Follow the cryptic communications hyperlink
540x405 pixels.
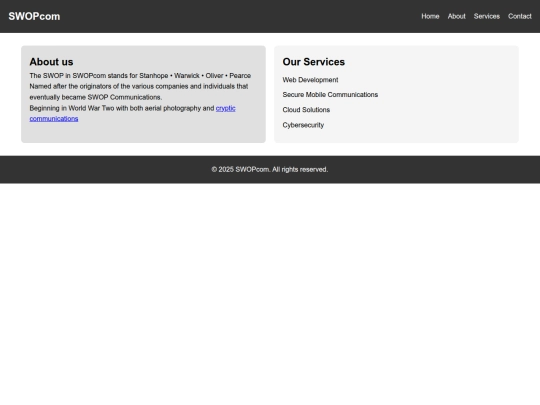[226, 108]
